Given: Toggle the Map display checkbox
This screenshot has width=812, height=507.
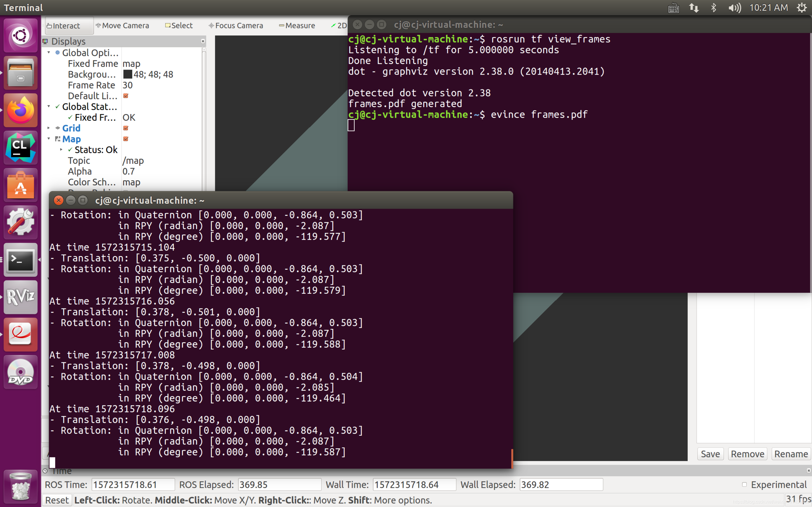Looking at the screenshot, I should [x=126, y=139].
